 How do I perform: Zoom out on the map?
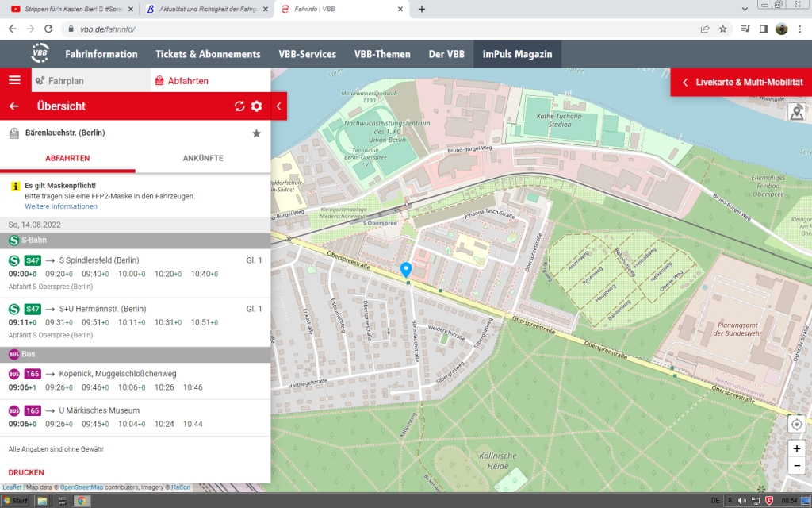point(796,465)
